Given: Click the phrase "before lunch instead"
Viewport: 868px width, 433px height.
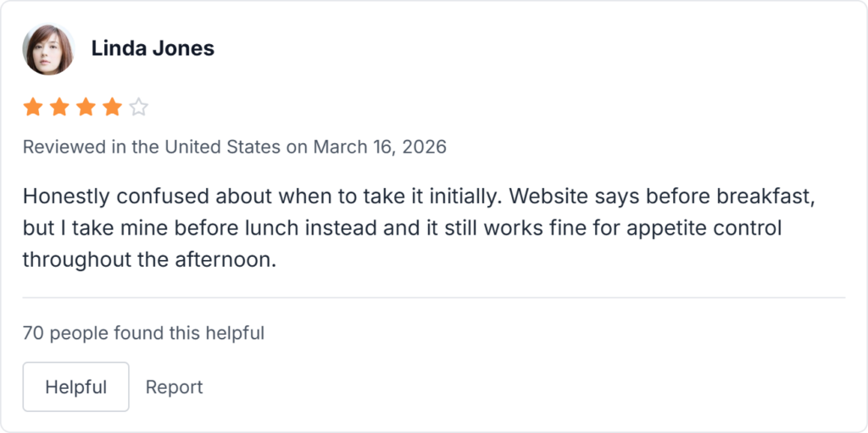Looking at the screenshot, I should pyautogui.click(x=211, y=228).
